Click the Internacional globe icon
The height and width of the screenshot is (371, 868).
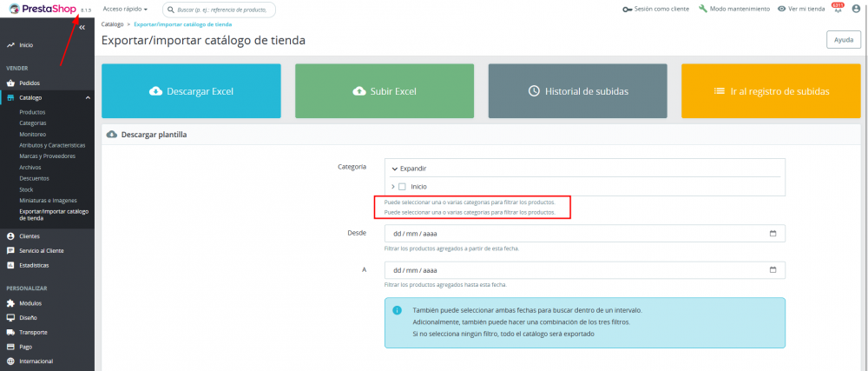[10, 361]
